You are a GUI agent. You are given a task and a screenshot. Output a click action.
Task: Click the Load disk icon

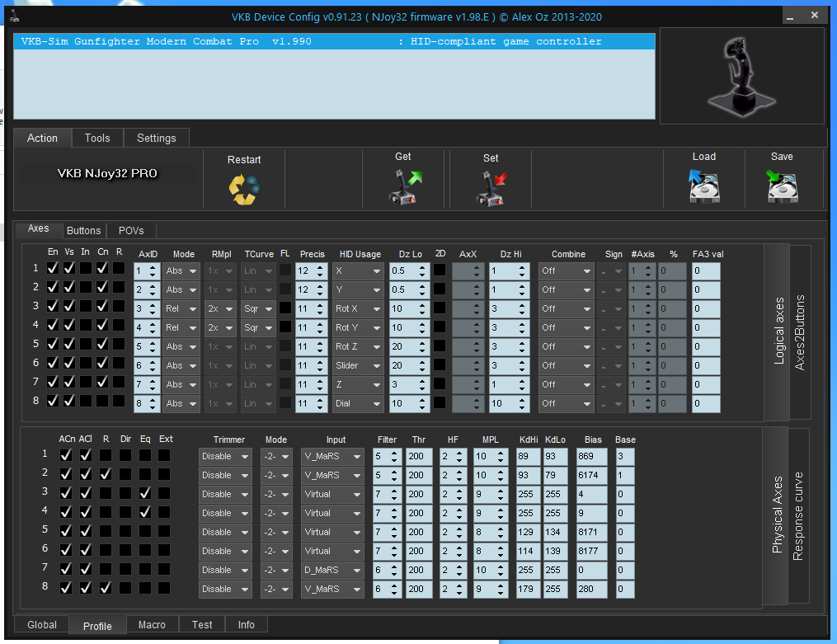point(705,187)
